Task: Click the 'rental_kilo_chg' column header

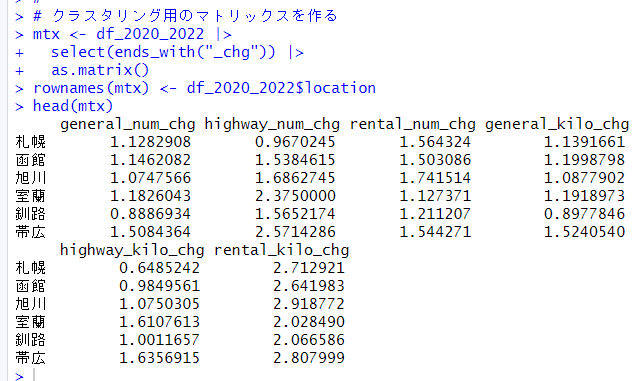Action: (x=281, y=250)
